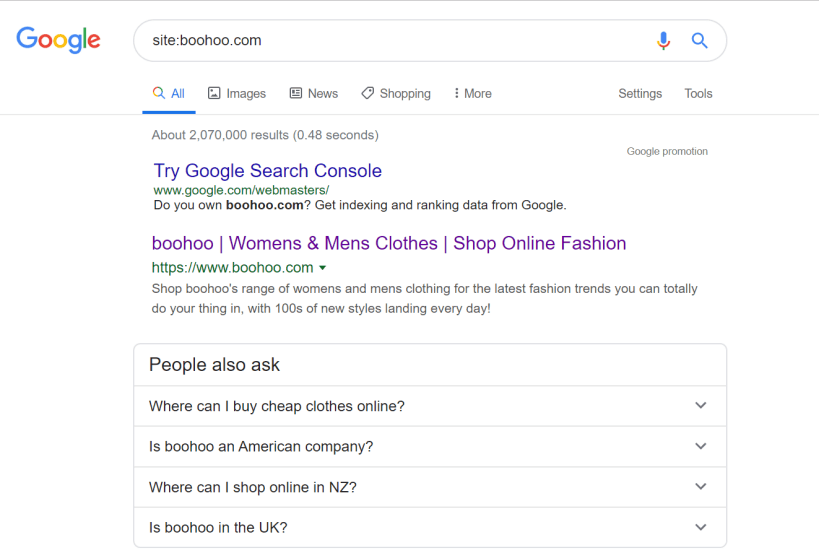The height and width of the screenshot is (554, 820).
Task: Click the Shopping tab tag icon
Action: (367, 93)
